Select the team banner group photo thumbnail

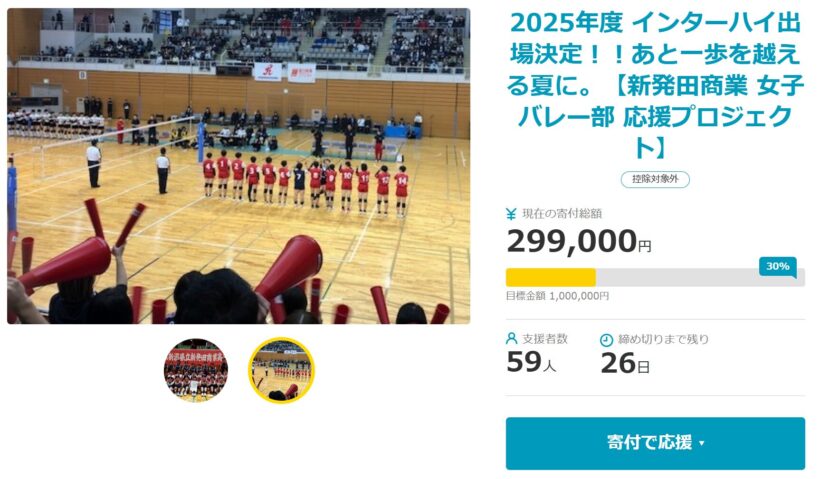pyautogui.click(x=196, y=370)
